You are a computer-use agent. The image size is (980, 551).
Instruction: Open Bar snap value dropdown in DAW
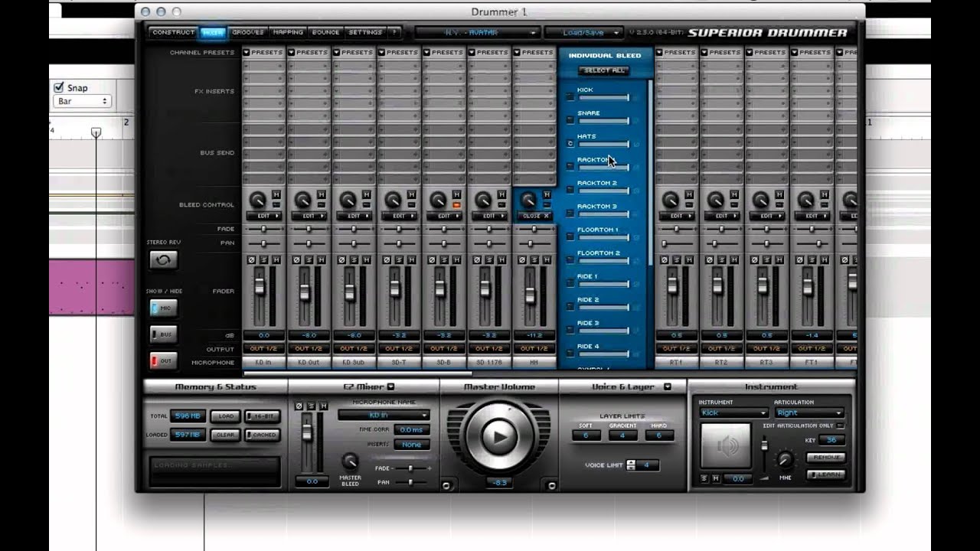(81, 101)
